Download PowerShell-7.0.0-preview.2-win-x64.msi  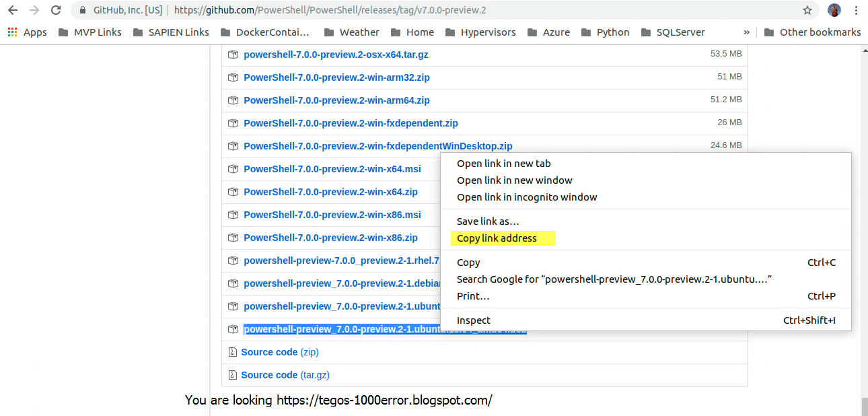tap(332, 169)
